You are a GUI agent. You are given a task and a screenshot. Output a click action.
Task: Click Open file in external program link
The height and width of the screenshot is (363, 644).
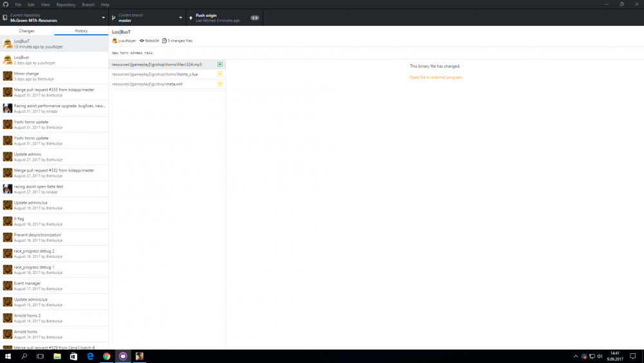(x=435, y=77)
